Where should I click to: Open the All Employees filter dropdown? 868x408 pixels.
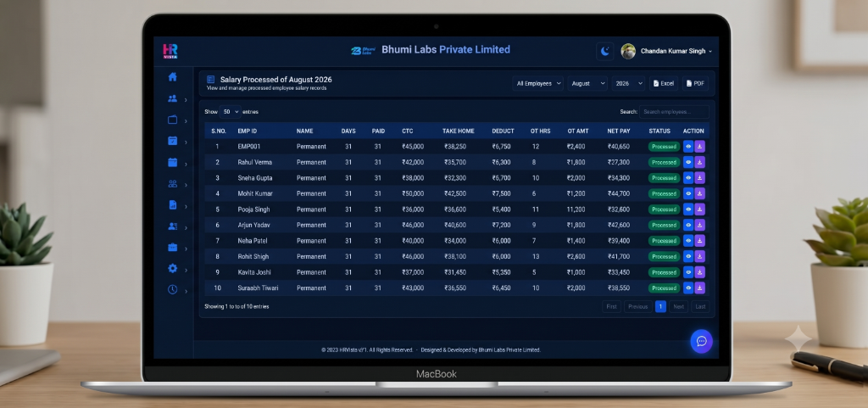pyautogui.click(x=537, y=84)
